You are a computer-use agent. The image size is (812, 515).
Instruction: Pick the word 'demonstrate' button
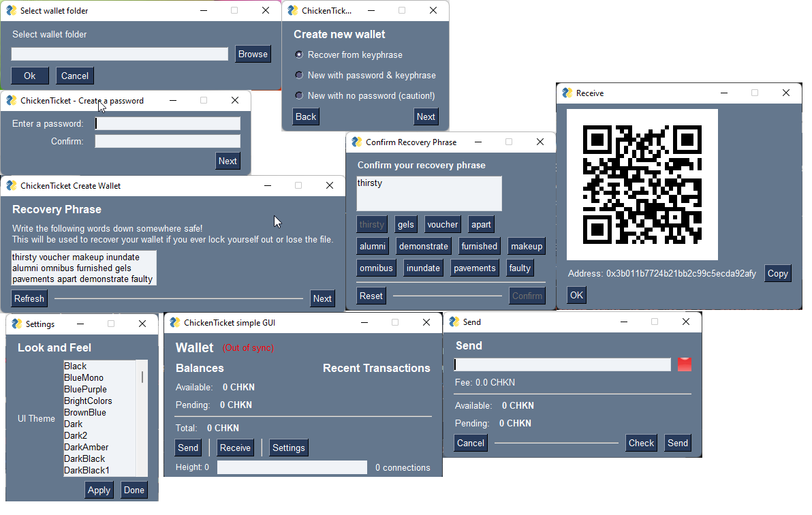pos(424,246)
